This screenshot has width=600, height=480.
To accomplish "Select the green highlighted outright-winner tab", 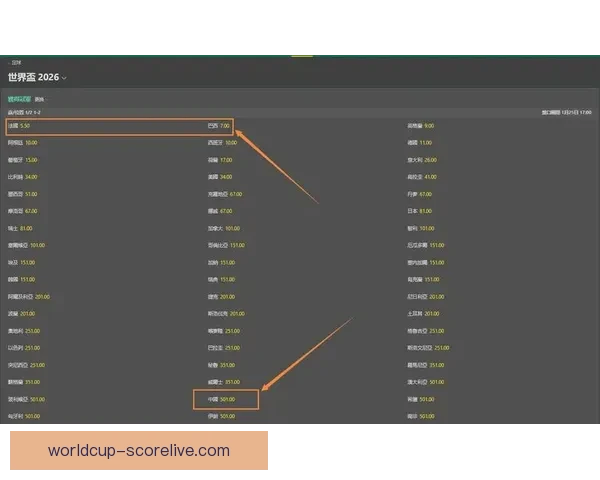I will 19,99.
